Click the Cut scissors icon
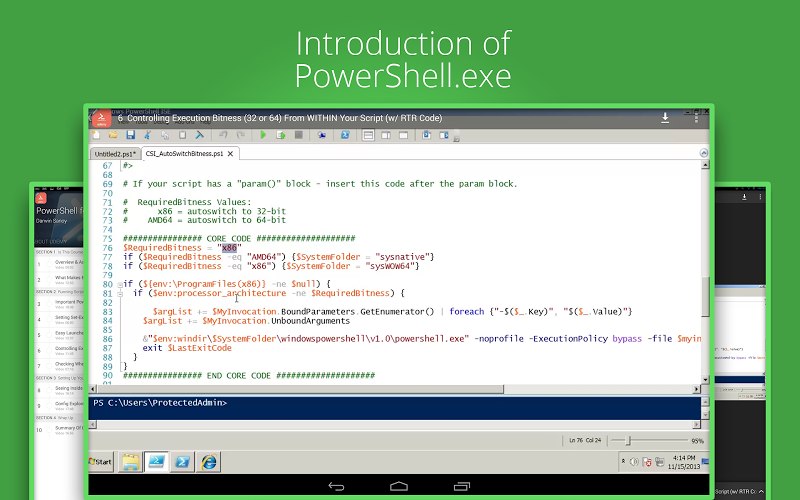This screenshot has width=800, height=500. 147,135
